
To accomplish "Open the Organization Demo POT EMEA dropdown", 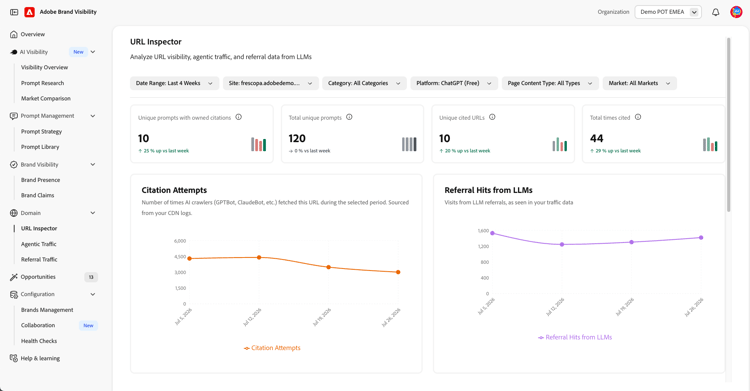I will coord(668,12).
